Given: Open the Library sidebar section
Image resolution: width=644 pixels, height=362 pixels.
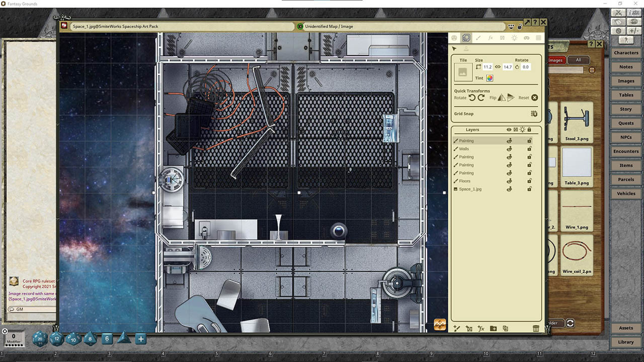Looking at the screenshot, I should coord(625,342).
